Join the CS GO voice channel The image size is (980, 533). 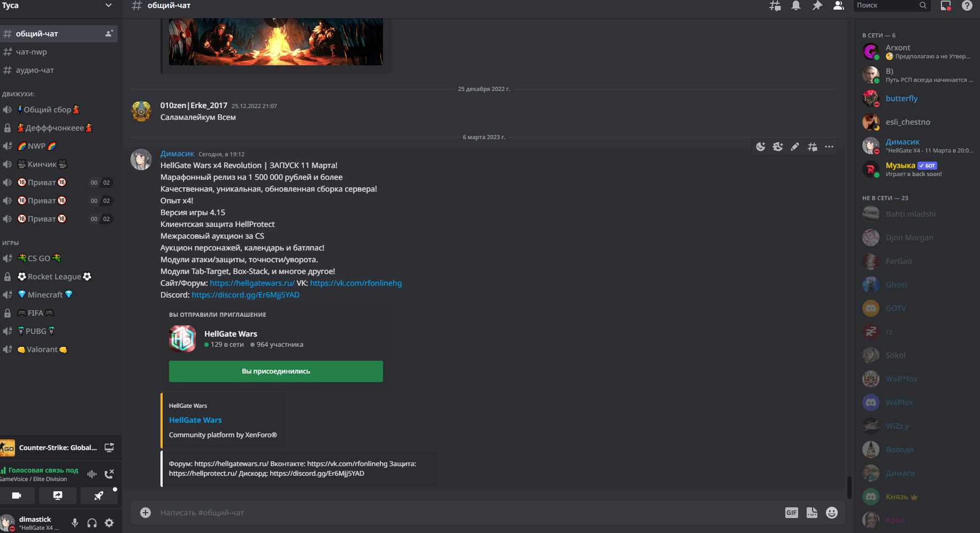tap(59, 258)
